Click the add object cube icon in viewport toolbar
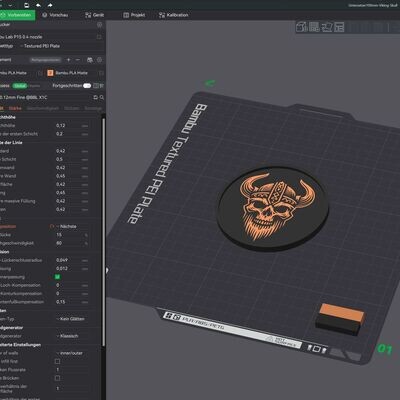Image resolution: width=400 pixels, height=400 pixels. click(x=301, y=27)
